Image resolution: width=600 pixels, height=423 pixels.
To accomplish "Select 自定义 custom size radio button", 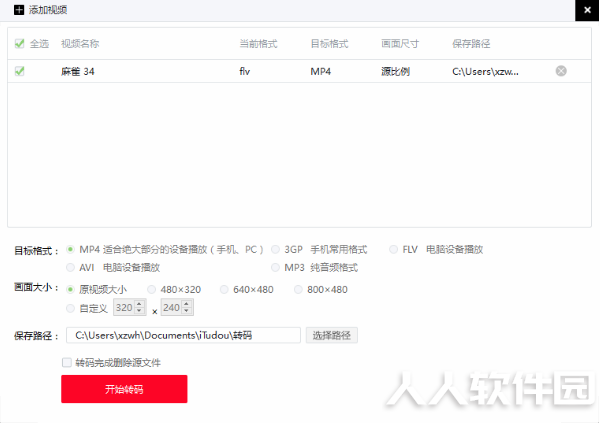I will (x=70, y=308).
